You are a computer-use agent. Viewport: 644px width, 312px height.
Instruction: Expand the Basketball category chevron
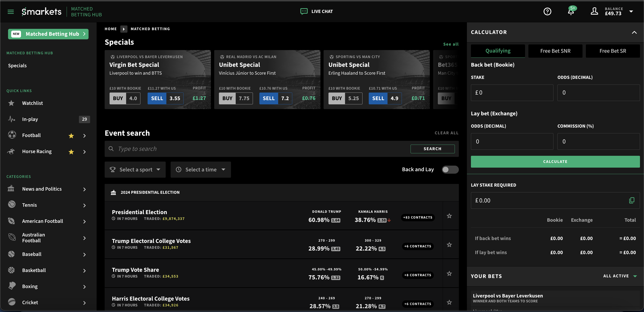click(85, 271)
